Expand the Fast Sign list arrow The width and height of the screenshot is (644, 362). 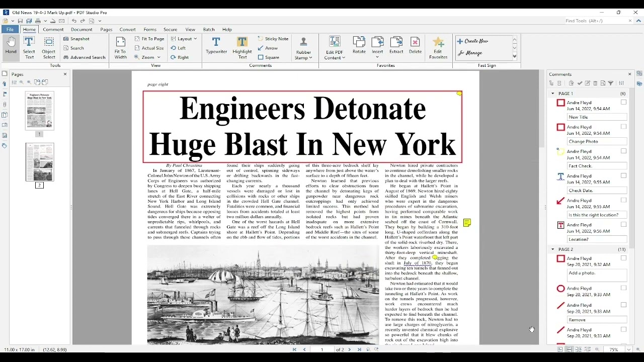[515, 56]
